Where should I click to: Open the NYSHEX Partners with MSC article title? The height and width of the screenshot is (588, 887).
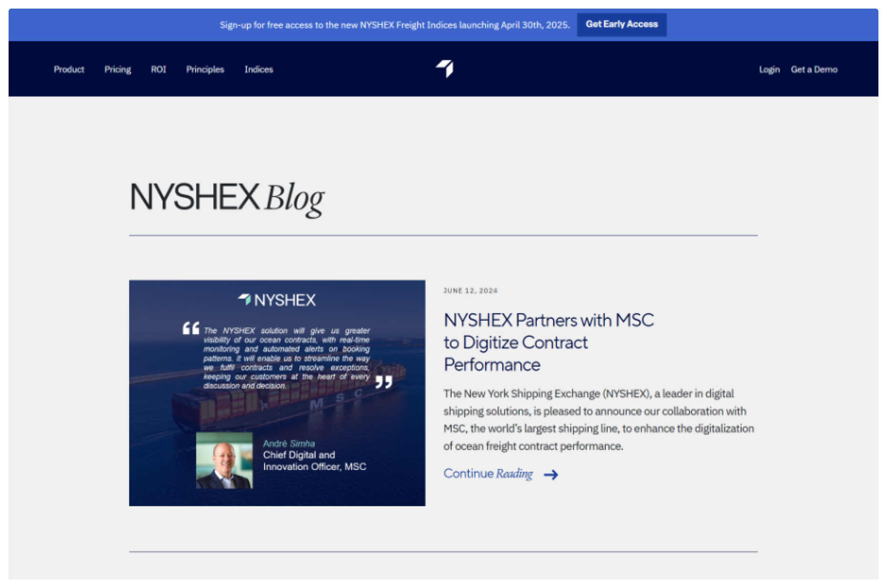pos(548,342)
